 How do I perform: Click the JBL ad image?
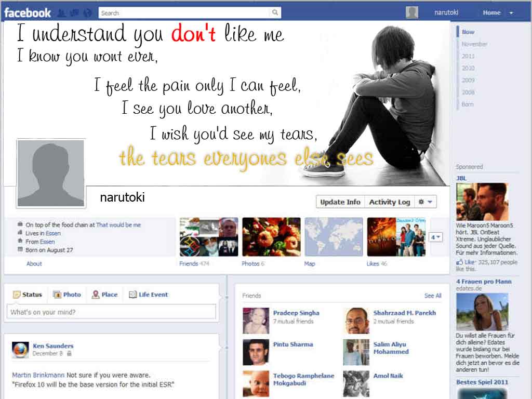click(x=483, y=202)
